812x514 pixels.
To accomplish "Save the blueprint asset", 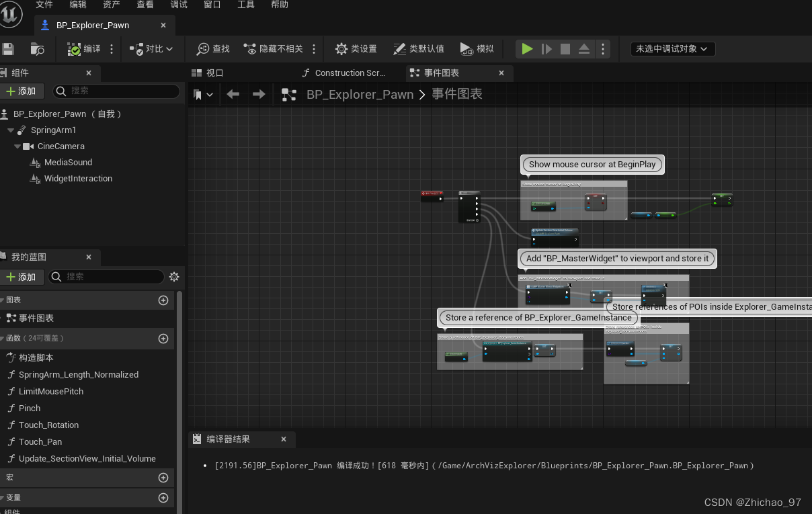I will (7, 48).
